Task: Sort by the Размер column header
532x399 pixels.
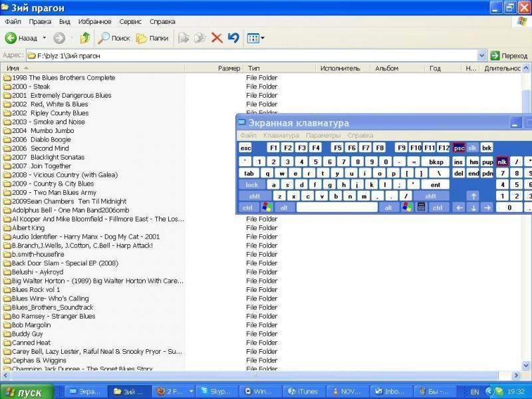Action: coord(214,68)
